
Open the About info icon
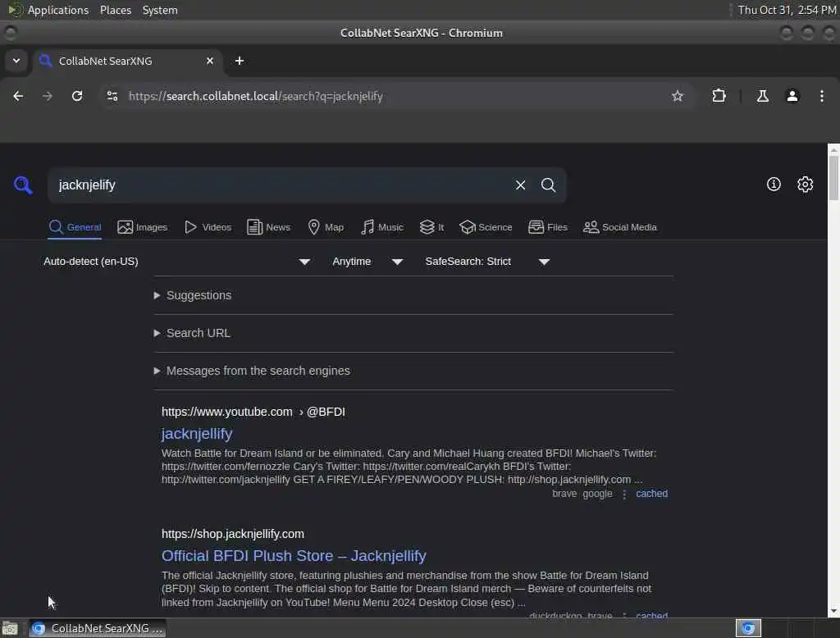coord(774,185)
